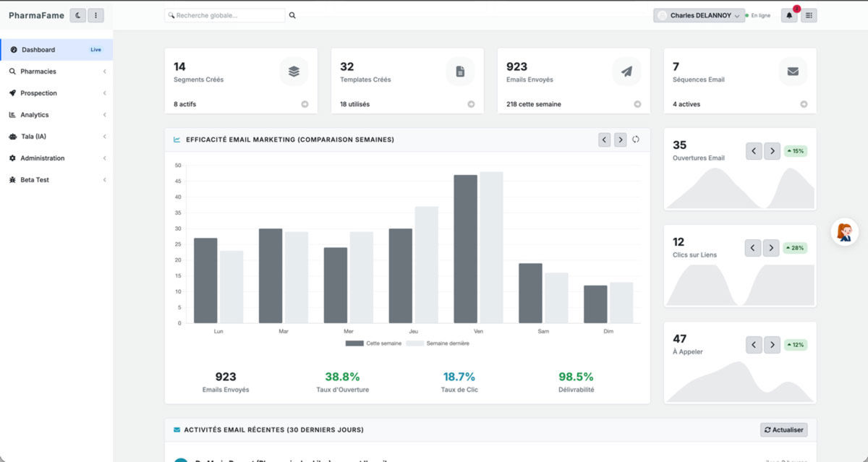Select the Prospection tag icon
The height and width of the screenshot is (462, 868).
(x=12, y=93)
